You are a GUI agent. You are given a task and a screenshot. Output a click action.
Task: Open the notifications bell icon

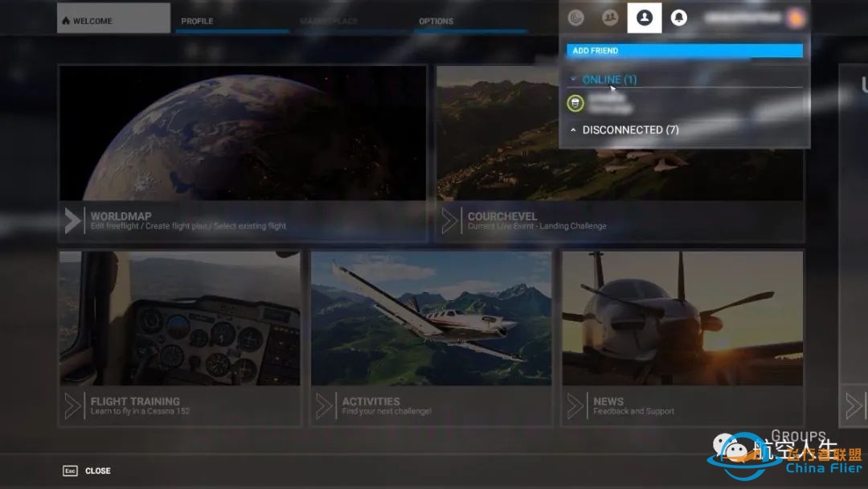click(x=678, y=18)
